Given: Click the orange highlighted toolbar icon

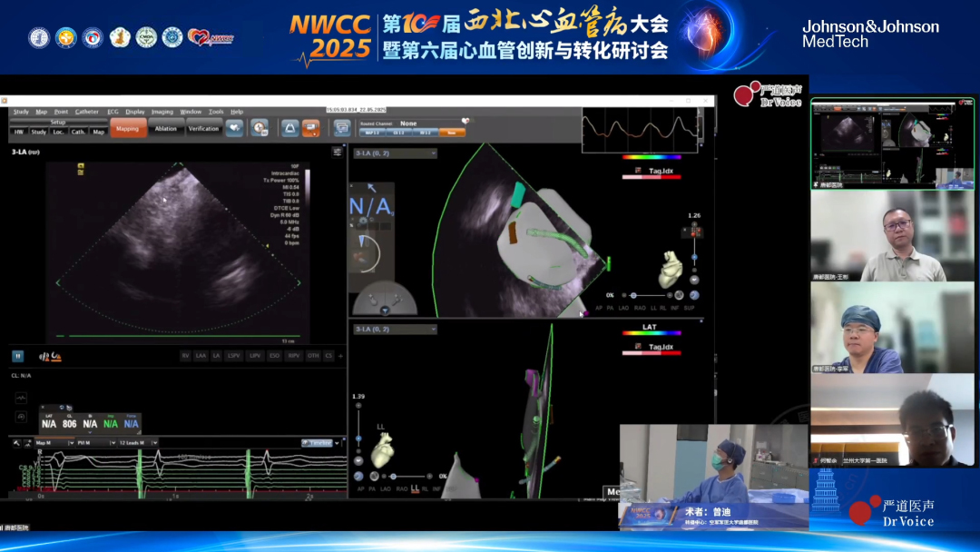Looking at the screenshot, I should [x=310, y=128].
